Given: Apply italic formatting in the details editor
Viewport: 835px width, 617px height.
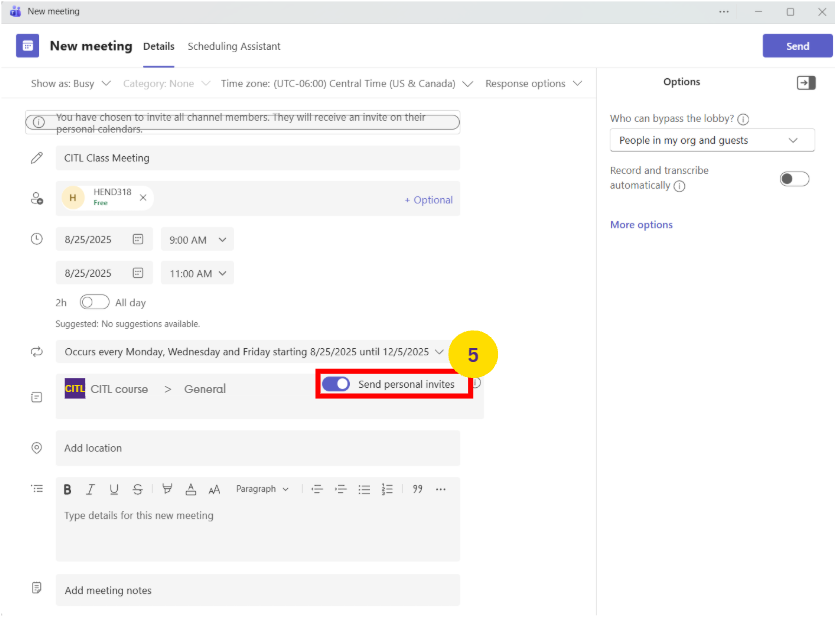Looking at the screenshot, I should [x=89, y=489].
